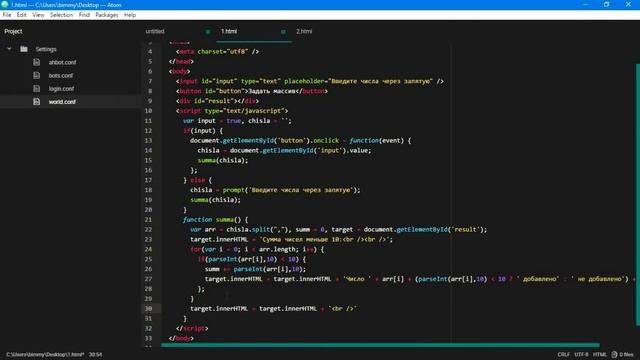Click line number 4 in the gutter
640x360 pixels.
pyautogui.click(x=150, y=51)
